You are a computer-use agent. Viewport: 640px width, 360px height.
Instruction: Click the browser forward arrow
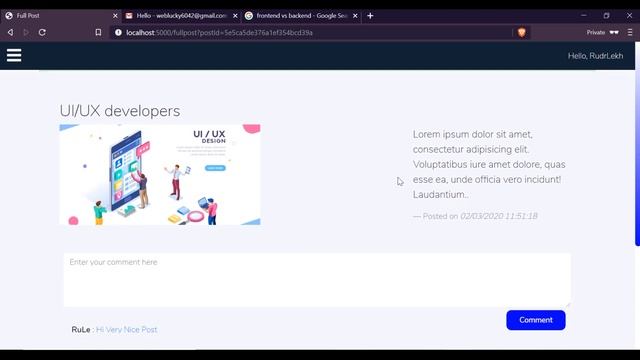[26, 32]
